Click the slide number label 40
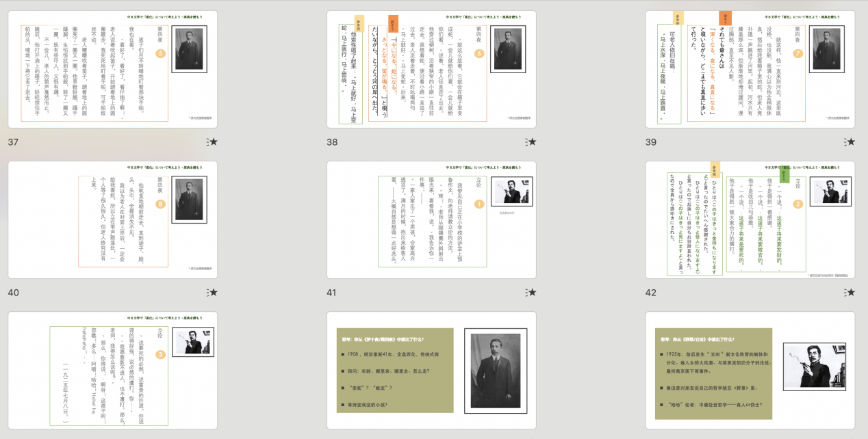The height and width of the screenshot is (439, 868). 14,293
